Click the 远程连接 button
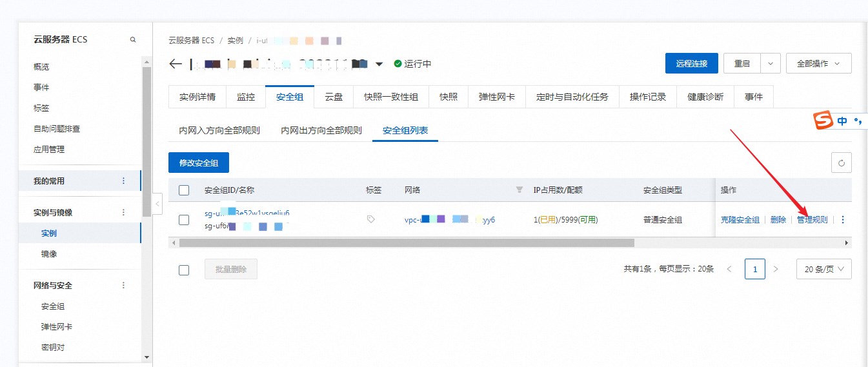 pos(692,63)
